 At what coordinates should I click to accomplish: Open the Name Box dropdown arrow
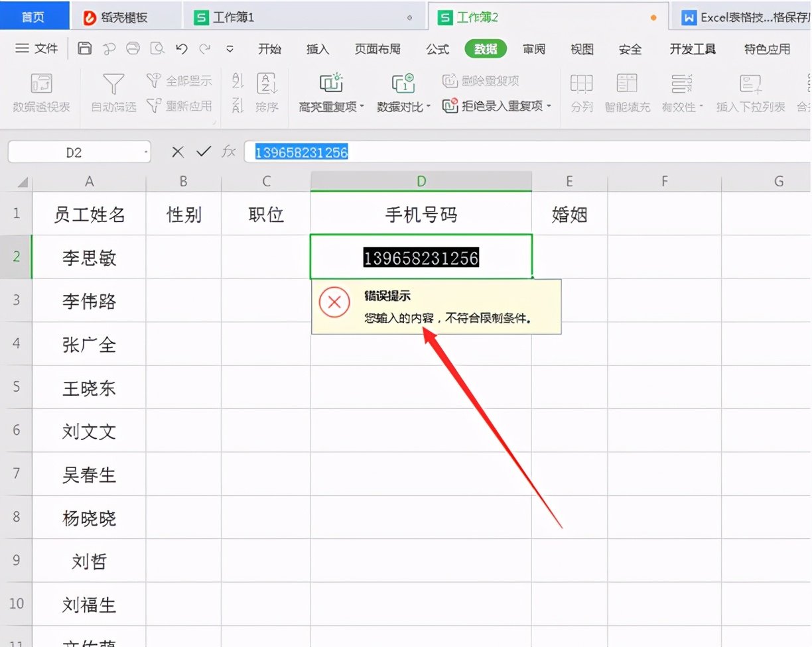145,152
